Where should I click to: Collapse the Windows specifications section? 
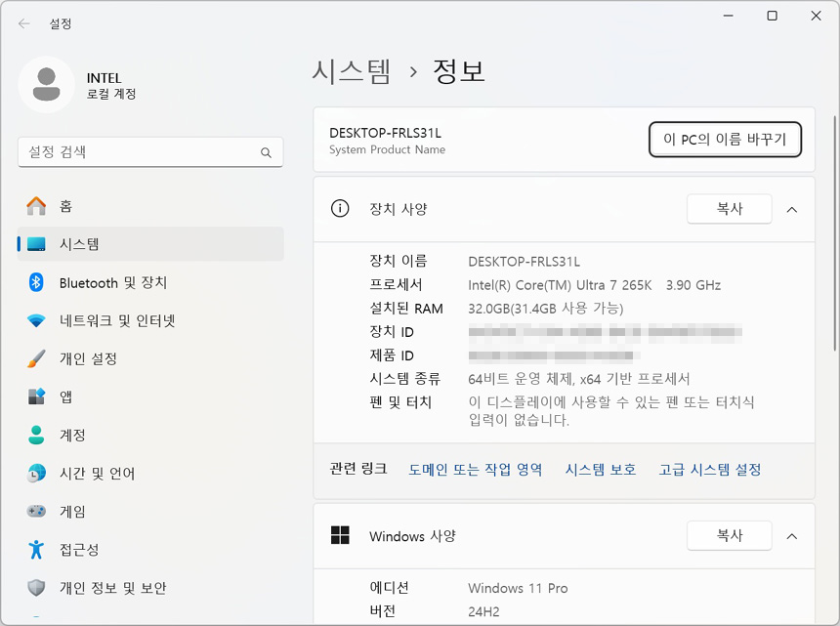[792, 536]
